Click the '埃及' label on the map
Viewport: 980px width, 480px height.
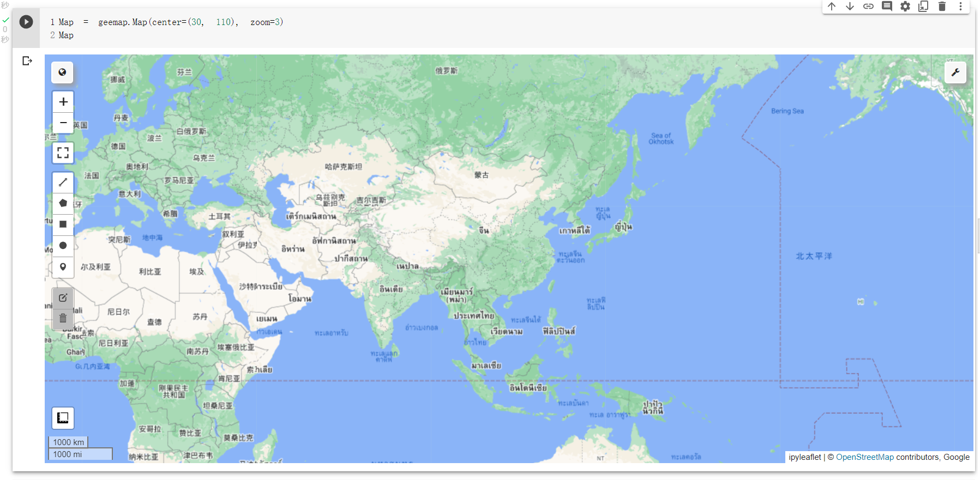point(197,271)
